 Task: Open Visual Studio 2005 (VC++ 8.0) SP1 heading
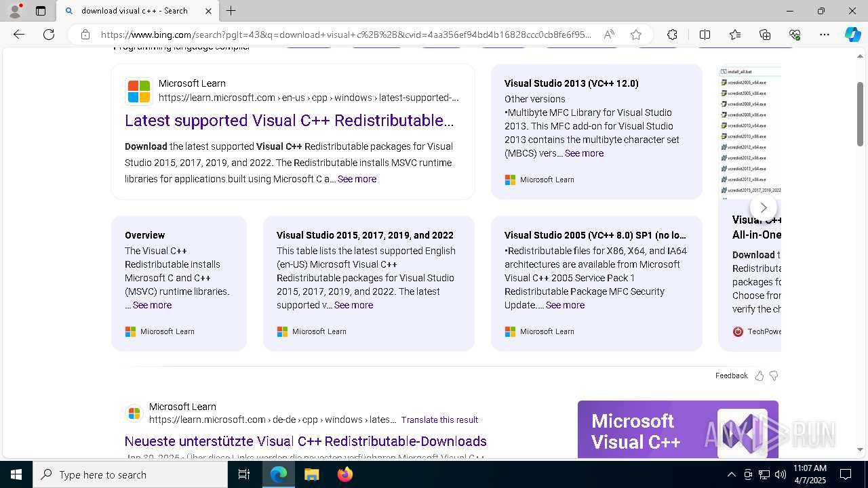pyautogui.click(x=595, y=235)
